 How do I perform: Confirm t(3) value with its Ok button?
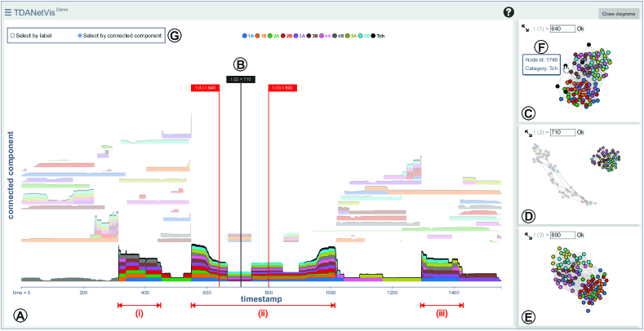tap(580, 236)
